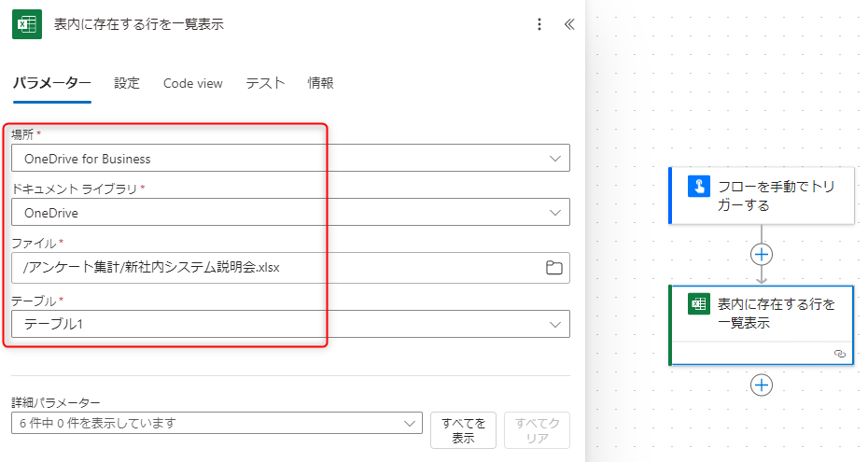Click the すべてを表示 button
This screenshot has height=462, width=868.
pyautogui.click(x=463, y=430)
